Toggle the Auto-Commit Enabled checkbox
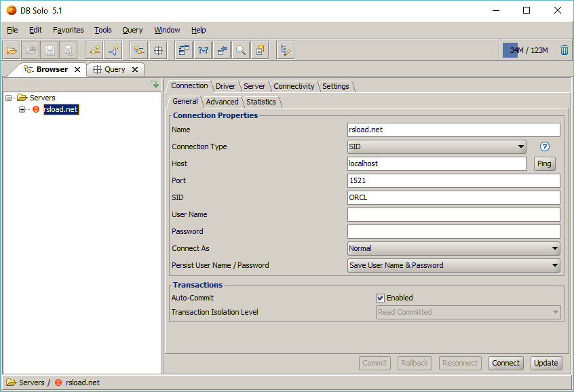574x392 pixels. coord(381,298)
